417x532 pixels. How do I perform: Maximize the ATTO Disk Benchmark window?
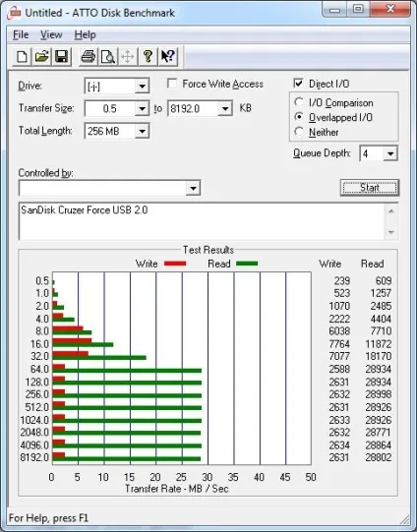[x=358, y=10]
